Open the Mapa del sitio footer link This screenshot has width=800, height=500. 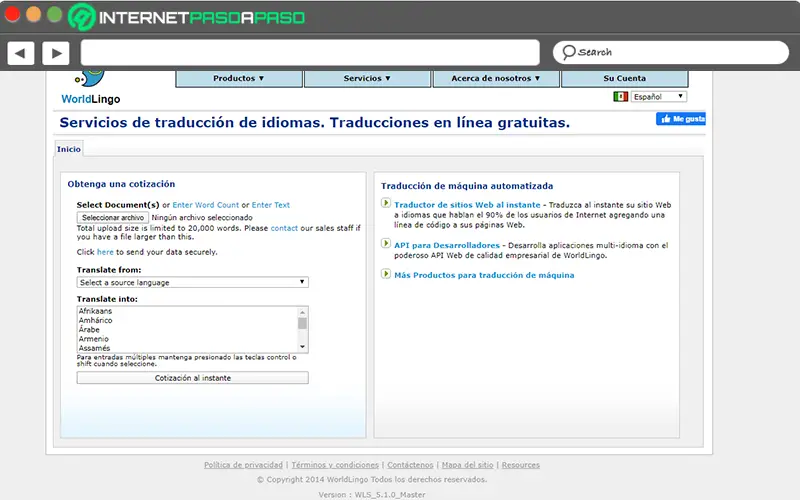click(x=467, y=465)
